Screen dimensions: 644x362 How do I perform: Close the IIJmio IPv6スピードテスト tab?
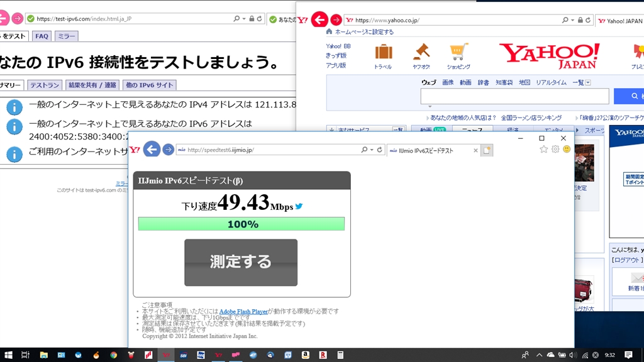point(475,151)
